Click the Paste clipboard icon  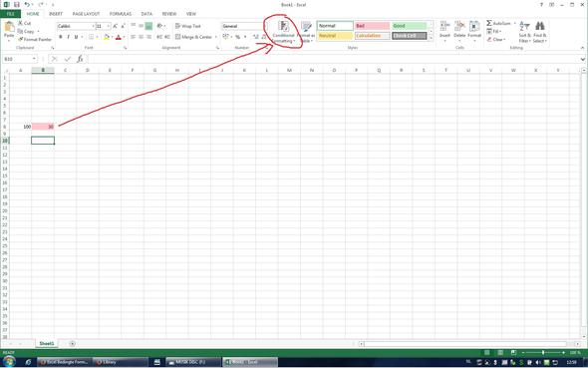pyautogui.click(x=9, y=27)
